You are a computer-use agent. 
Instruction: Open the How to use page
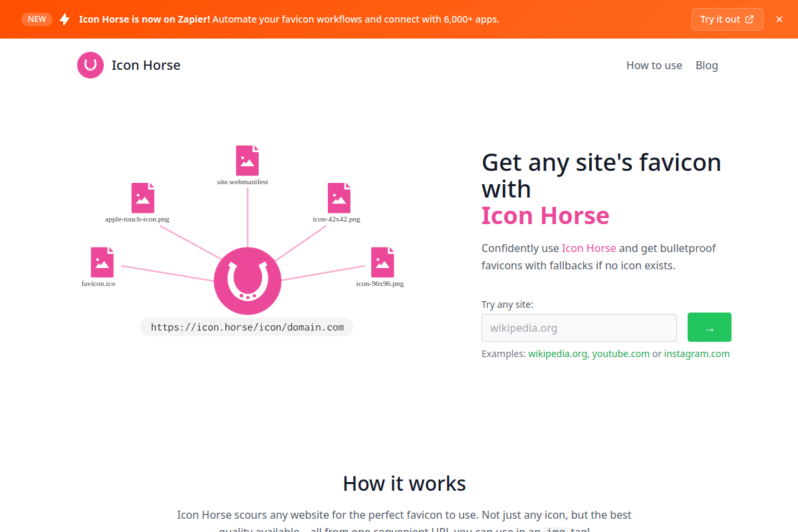coord(654,65)
